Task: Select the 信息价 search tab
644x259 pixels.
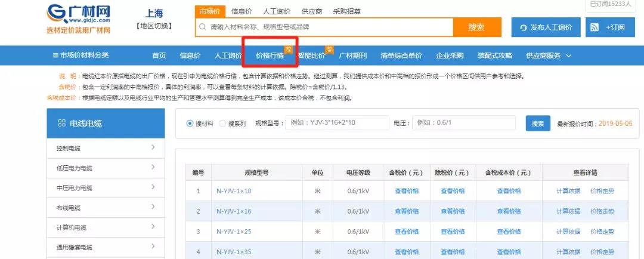Action: pos(241,11)
